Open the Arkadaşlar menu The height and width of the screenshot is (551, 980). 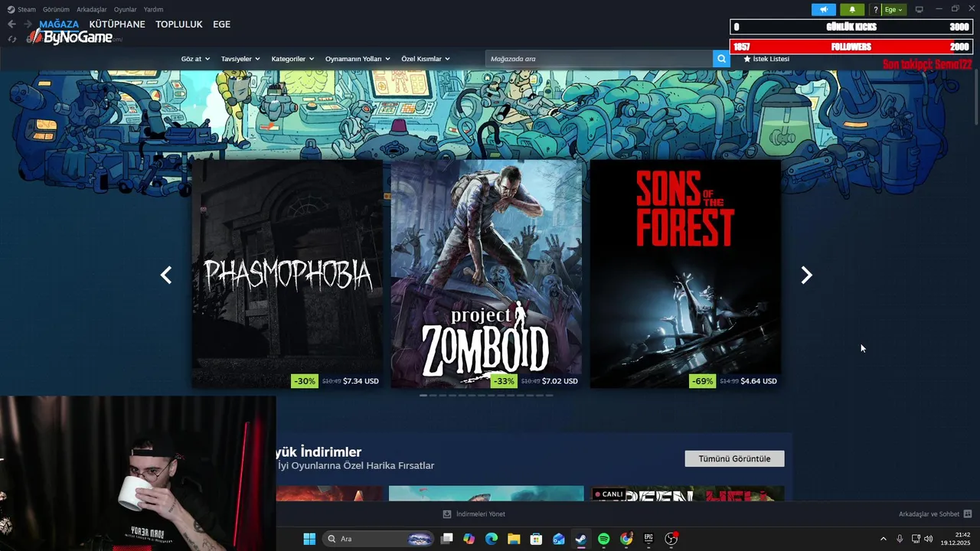point(91,9)
